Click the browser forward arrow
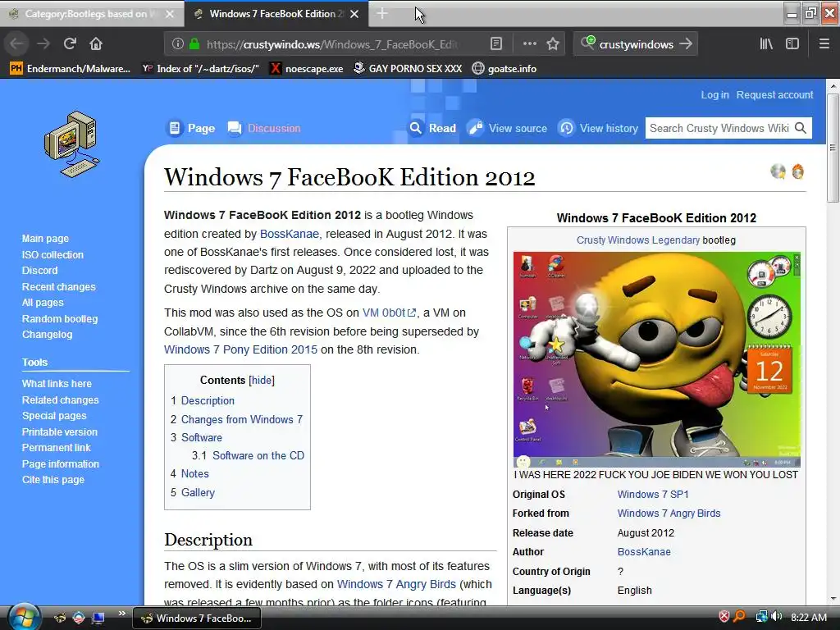The image size is (840, 630). [x=43, y=44]
